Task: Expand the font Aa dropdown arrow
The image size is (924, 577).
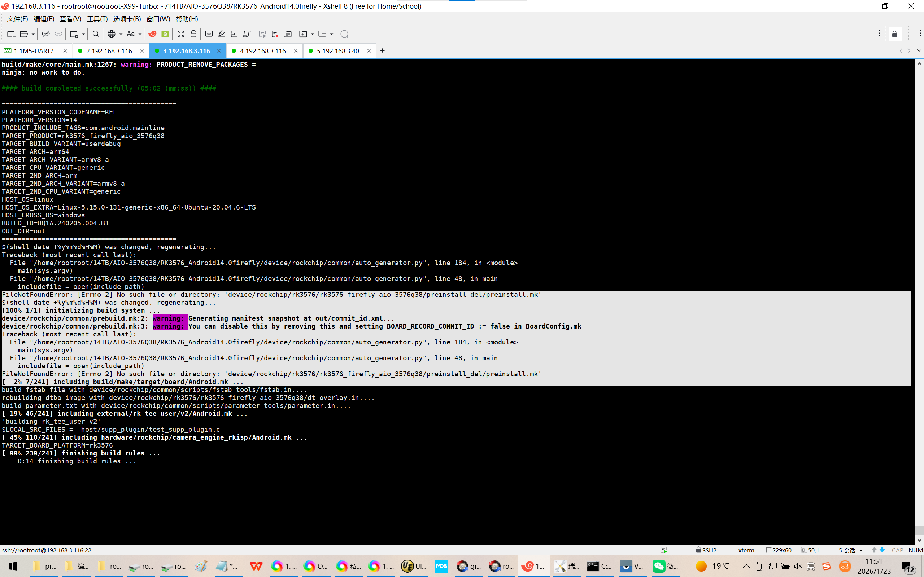Action: (x=140, y=34)
